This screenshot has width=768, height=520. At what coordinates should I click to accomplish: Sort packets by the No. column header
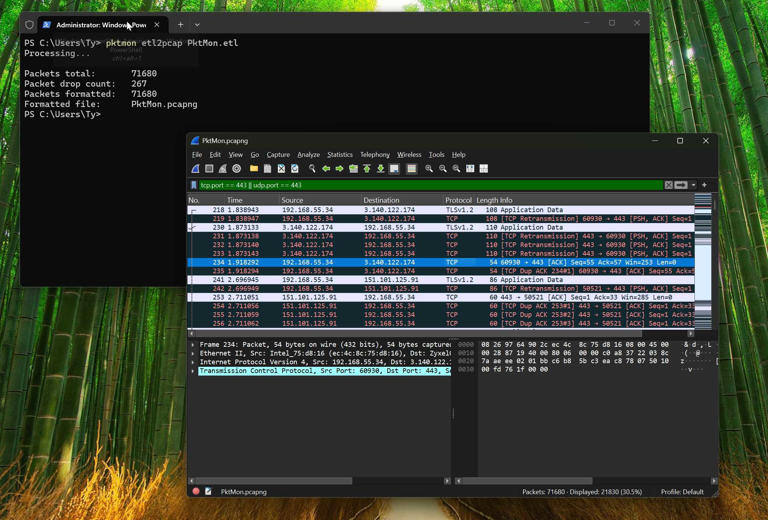(194, 200)
